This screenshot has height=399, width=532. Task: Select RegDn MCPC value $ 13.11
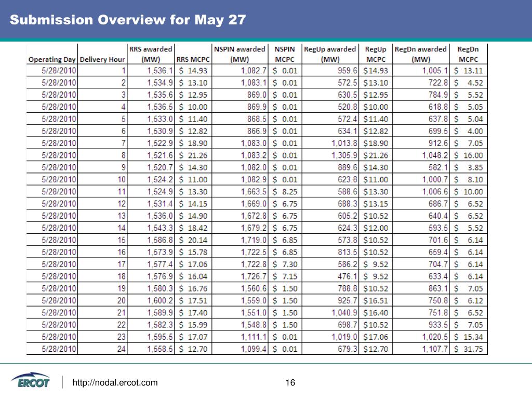468,71
